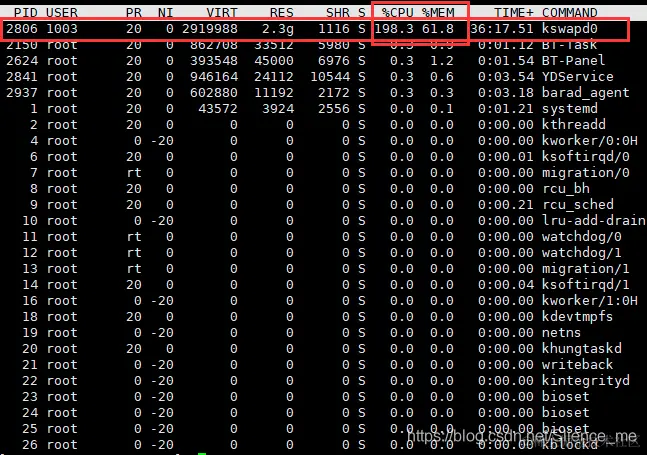This screenshot has height=455, width=647.
Task: Select the 0:00.21 time of rcu_sched
Action: pos(506,205)
